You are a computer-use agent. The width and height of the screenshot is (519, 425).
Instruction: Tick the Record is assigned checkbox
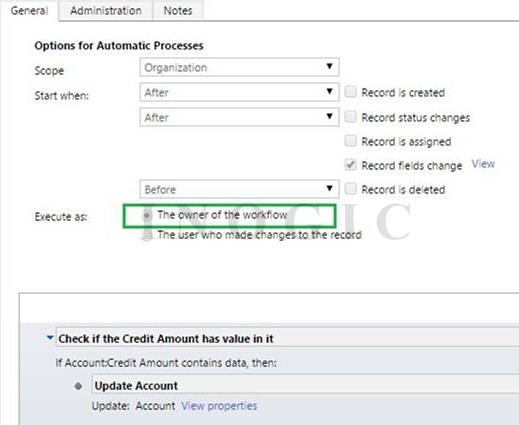[x=350, y=141]
